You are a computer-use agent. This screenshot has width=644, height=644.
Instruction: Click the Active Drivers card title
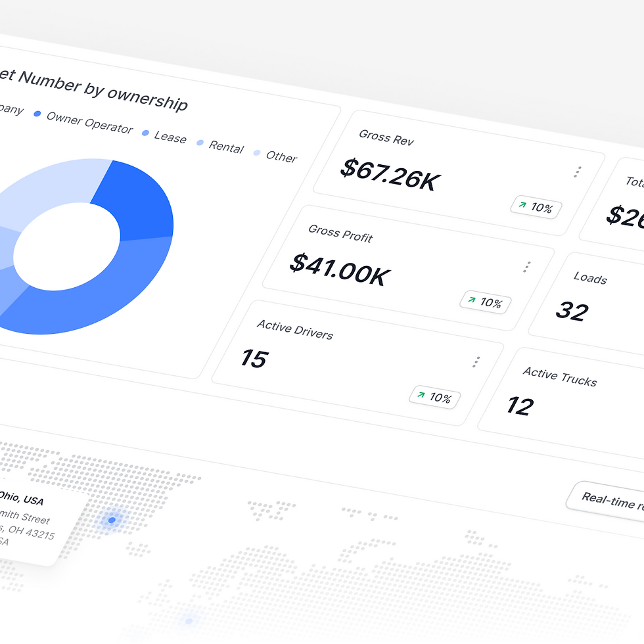pyautogui.click(x=295, y=330)
